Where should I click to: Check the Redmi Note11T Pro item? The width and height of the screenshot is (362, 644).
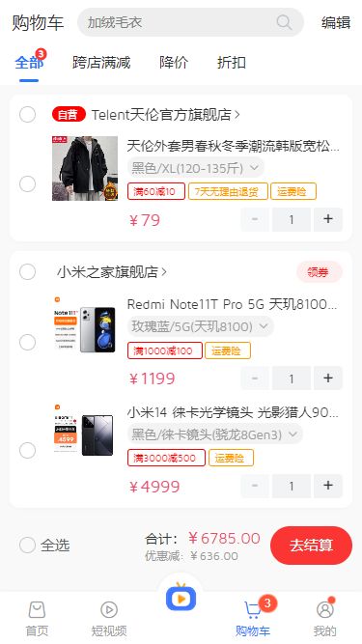click(27, 342)
